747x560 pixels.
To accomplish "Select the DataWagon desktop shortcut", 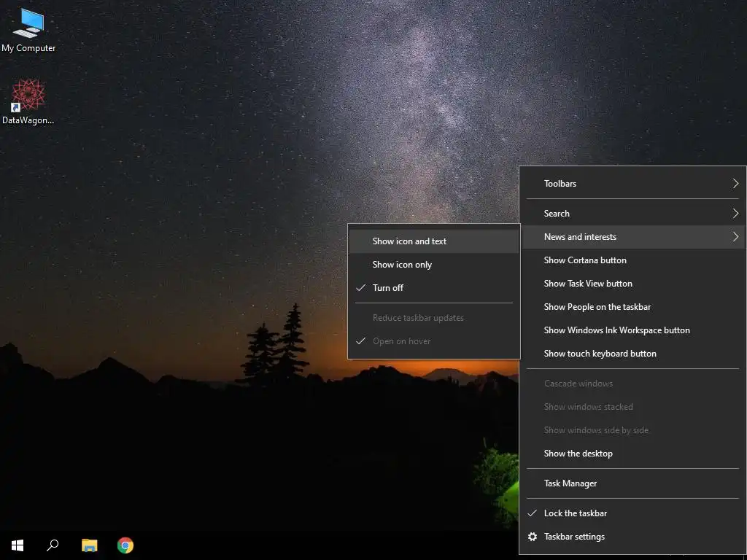I will coord(28,102).
